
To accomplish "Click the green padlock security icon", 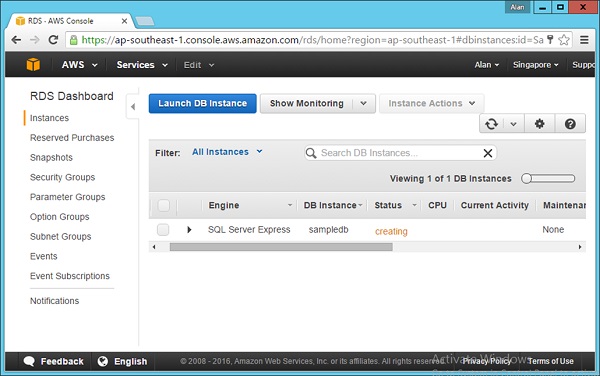I will click(x=73, y=40).
